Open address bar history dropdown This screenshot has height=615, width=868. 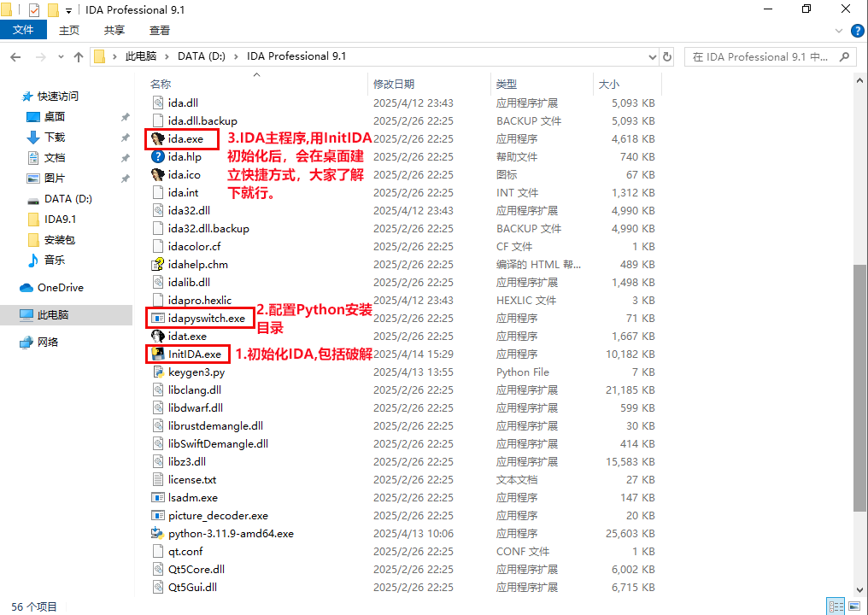pyautogui.click(x=652, y=56)
